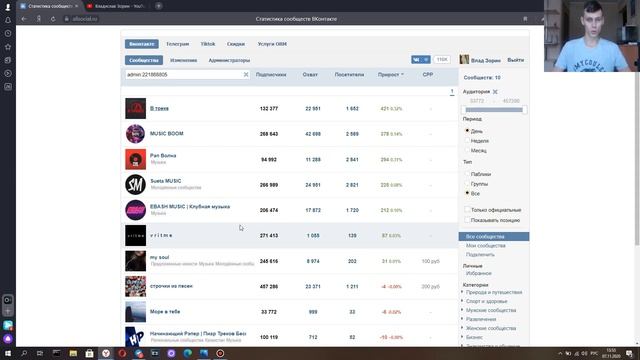
Task: Click the В треке community avatar
Action: tap(136, 109)
